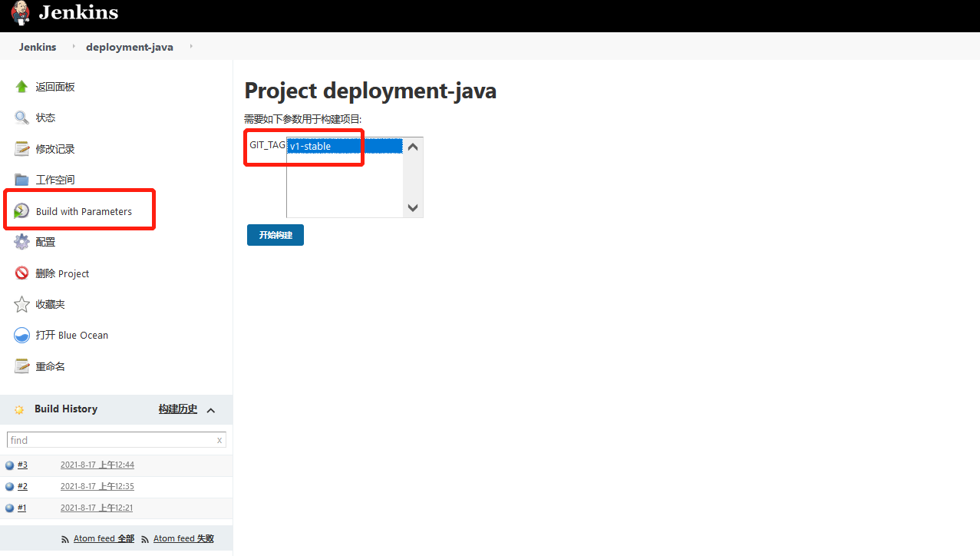
Task: Open 修改记录 in the sidebar
Action: point(55,149)
